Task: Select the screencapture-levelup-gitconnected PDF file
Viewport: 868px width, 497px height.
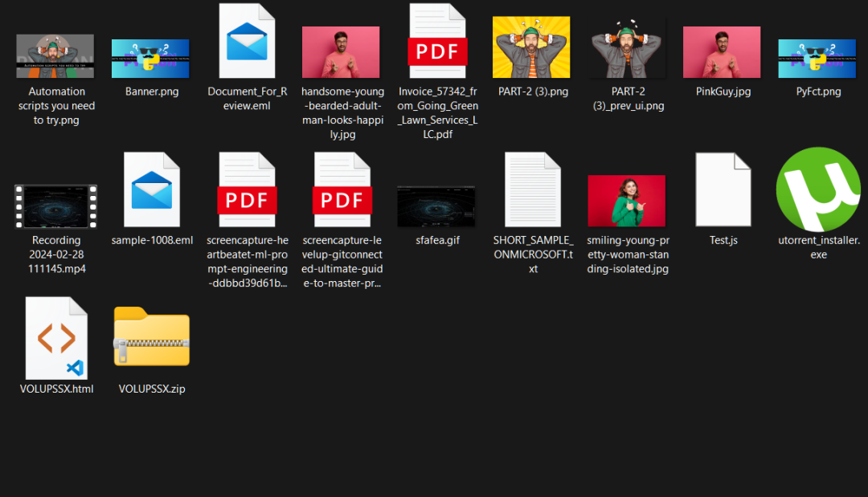Action: (341, 189)
